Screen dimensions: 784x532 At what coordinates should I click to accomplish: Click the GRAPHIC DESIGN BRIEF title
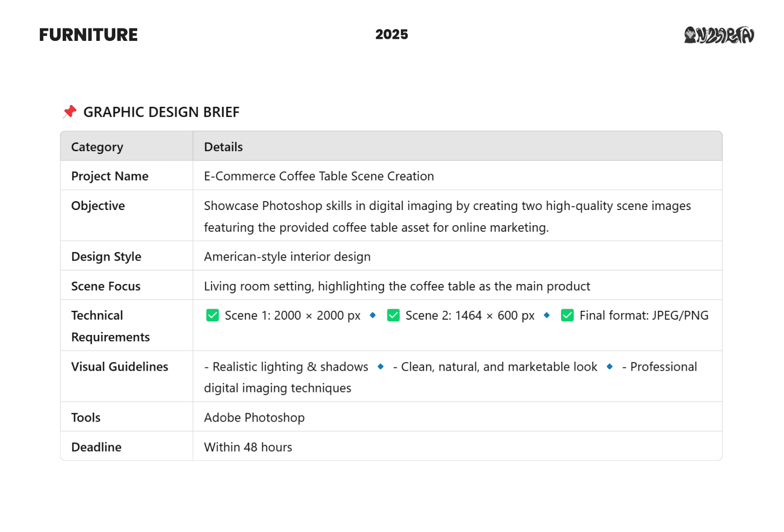[x=161, y=112]
